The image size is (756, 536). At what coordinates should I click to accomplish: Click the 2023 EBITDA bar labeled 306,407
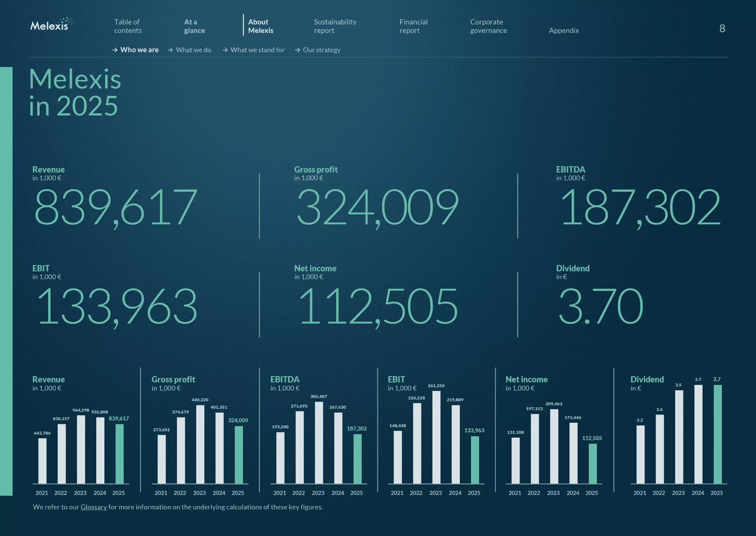(x=319, y=443)
